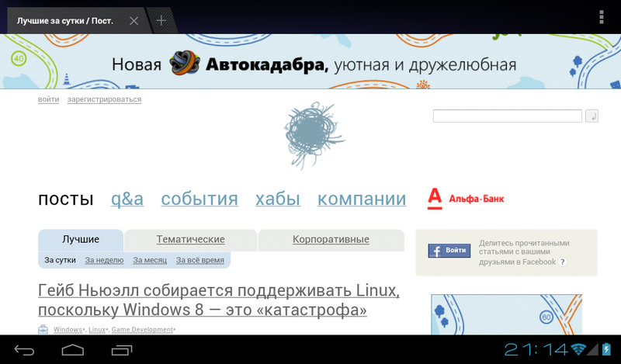Open the 'q&a' section
621x364 pixels.
(127, 199)
